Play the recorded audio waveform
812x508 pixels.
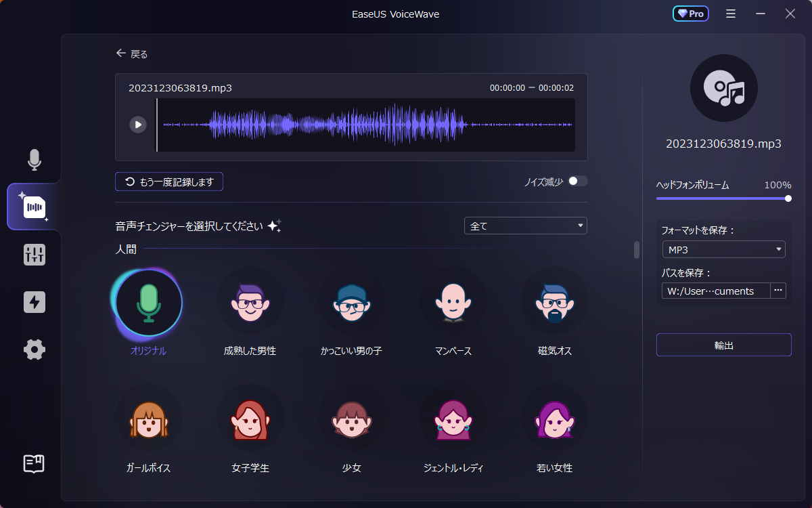(x=138, y=125)
